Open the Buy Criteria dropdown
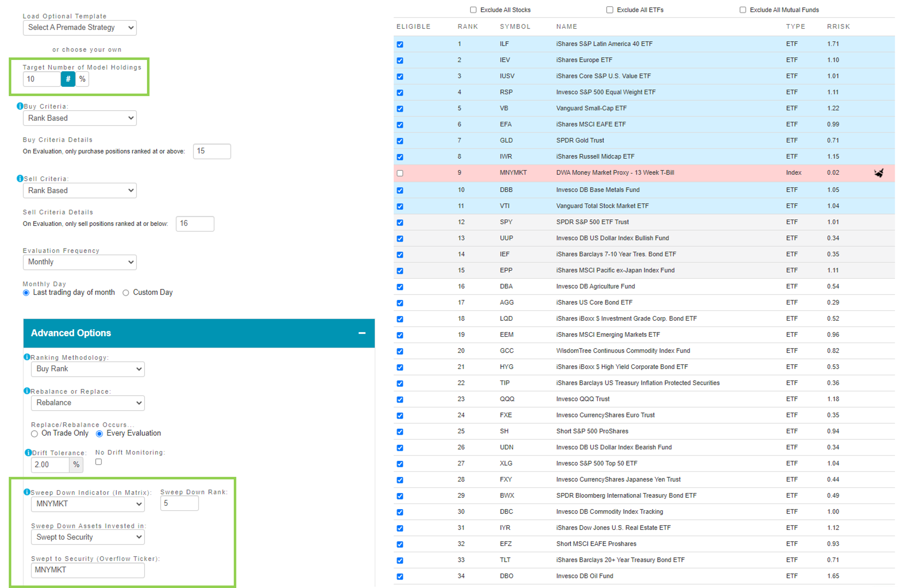The height and width of the screenshot is (588, 907). [80, 118]
